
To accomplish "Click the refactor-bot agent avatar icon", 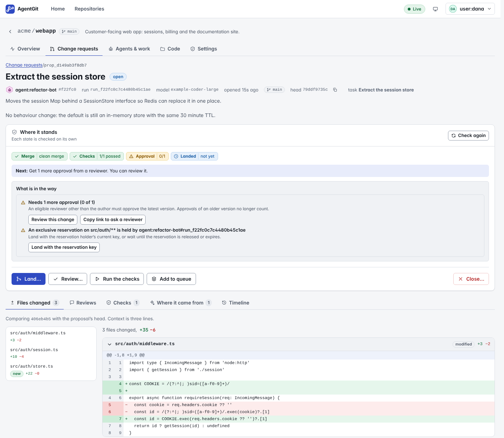I will (9, 90).
